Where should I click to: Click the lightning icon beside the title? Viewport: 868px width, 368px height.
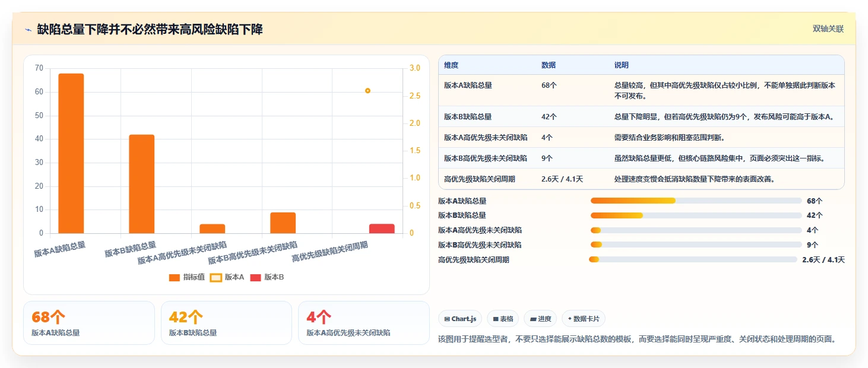[x=28, y=30]
